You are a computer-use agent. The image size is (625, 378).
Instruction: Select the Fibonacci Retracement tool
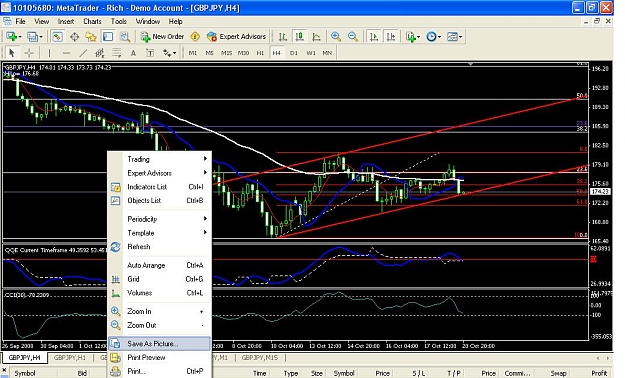(116, 53)
